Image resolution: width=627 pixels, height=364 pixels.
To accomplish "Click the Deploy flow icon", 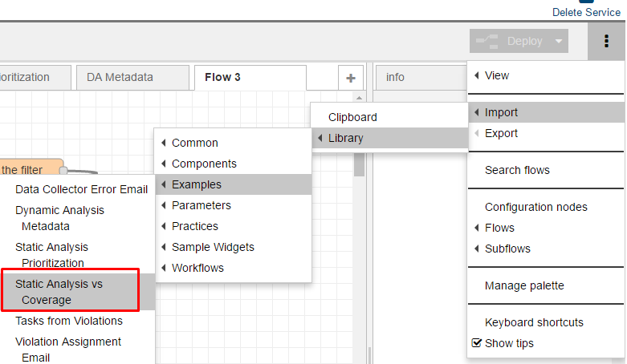I will pyautogui.click(x=487, y=41).
